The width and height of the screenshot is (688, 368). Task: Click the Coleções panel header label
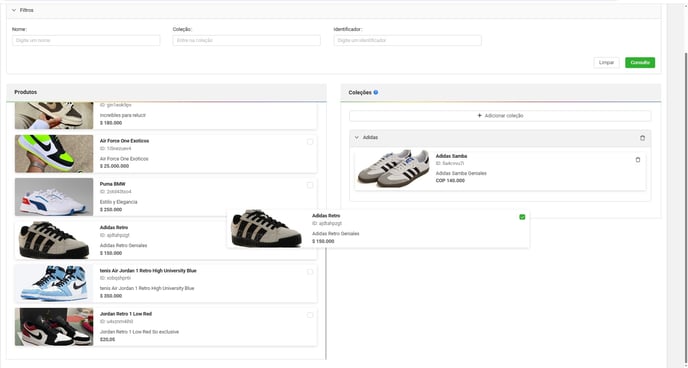click(x=360, y=93)
